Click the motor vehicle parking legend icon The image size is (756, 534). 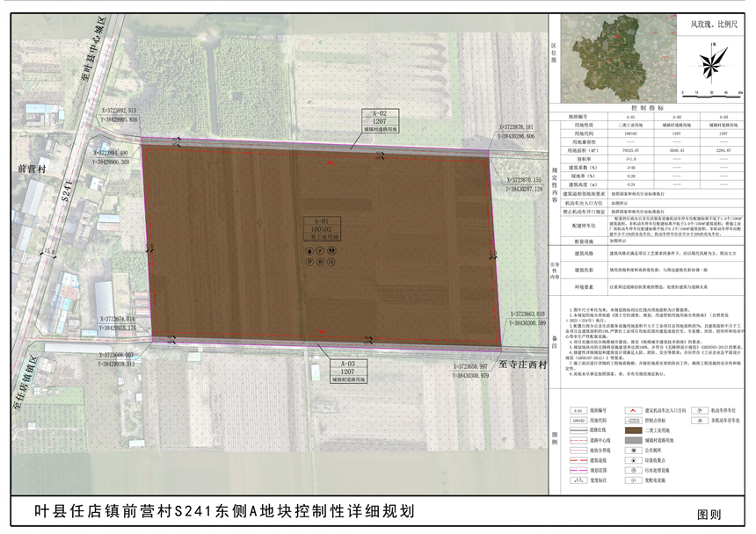click(700, 409)
